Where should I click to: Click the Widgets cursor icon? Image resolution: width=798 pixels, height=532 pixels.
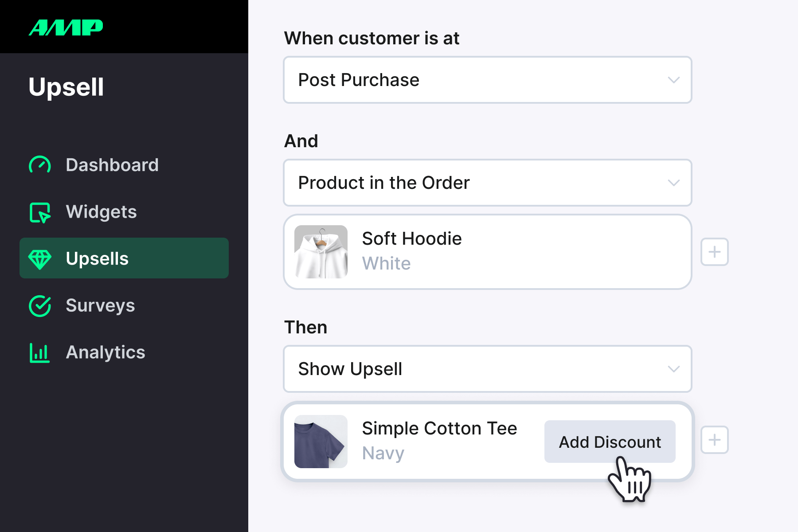tap(39, 212)
